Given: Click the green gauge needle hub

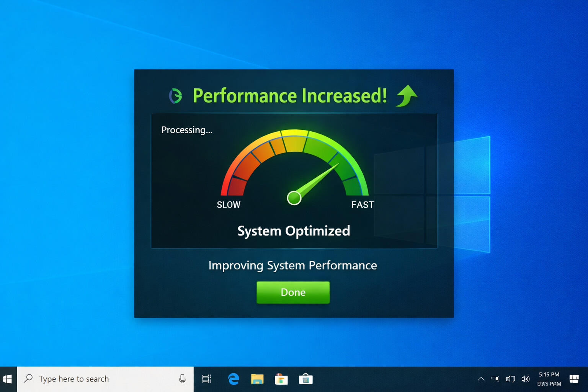Looking at the screenshot, I should (x=294, y=198).
